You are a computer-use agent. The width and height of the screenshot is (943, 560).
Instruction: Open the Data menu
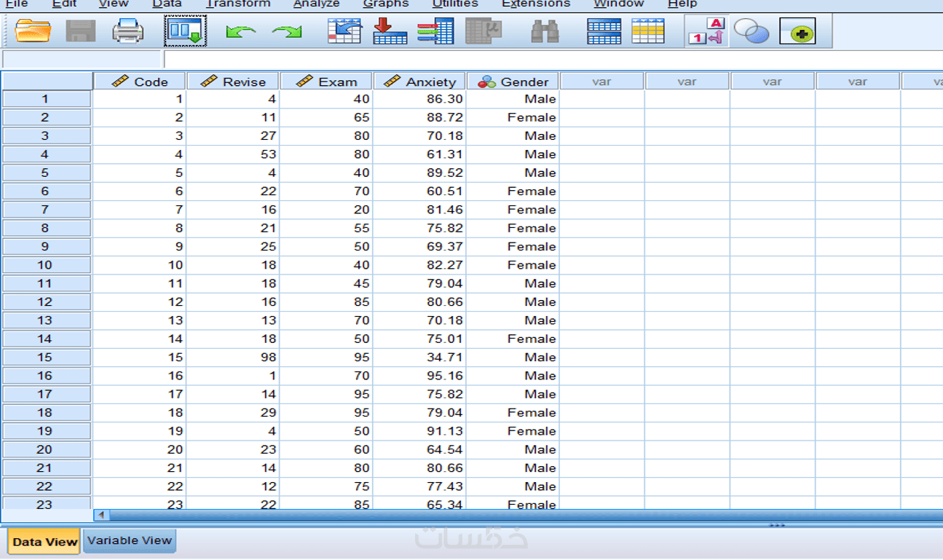click(x=167, y=4)
